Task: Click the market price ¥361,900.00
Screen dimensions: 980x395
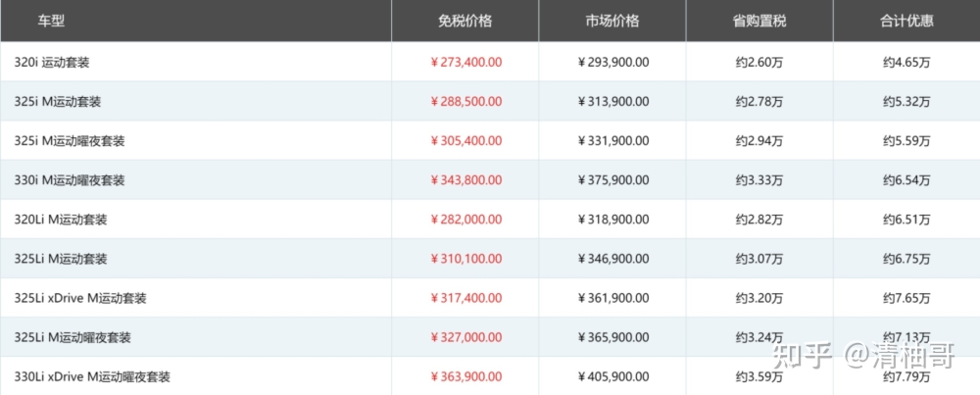Action: point(613,299)
